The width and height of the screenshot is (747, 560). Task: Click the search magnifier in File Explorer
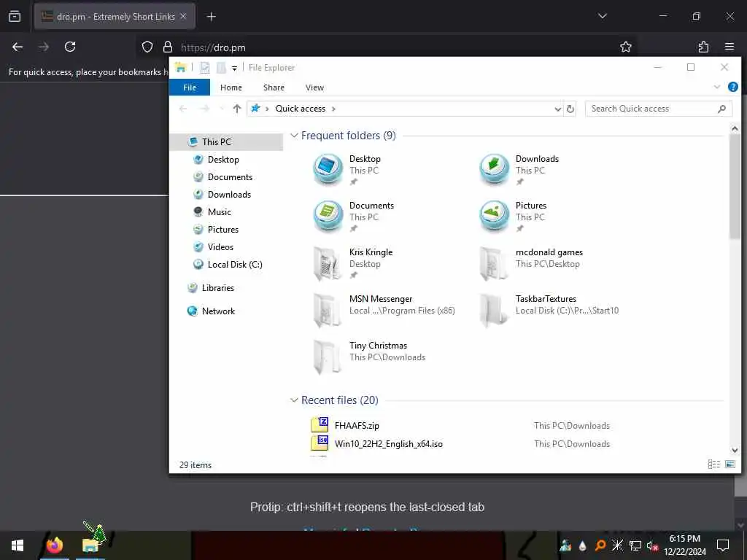[721, 109]
